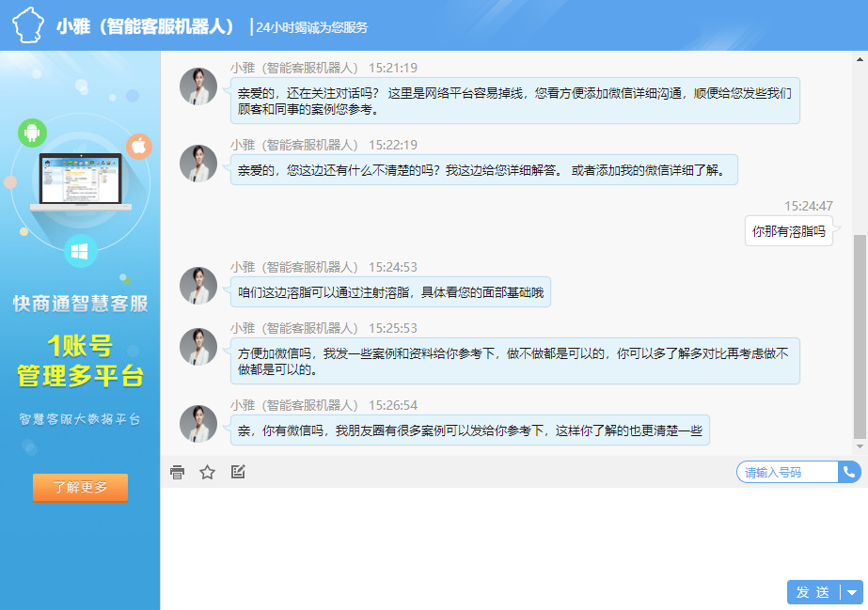Click the orange 了解更多 button

[80, 488]
